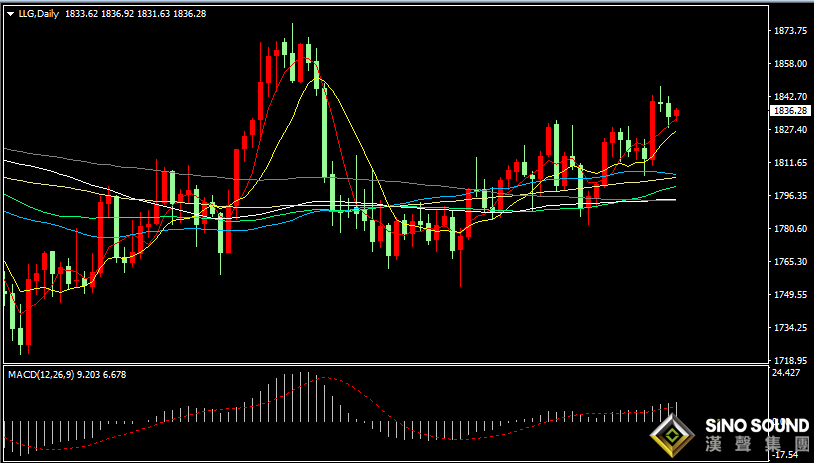Click the current price tag 1836.28
The height and width of the screenshot is (463, 814).
[x=791, y=111]
